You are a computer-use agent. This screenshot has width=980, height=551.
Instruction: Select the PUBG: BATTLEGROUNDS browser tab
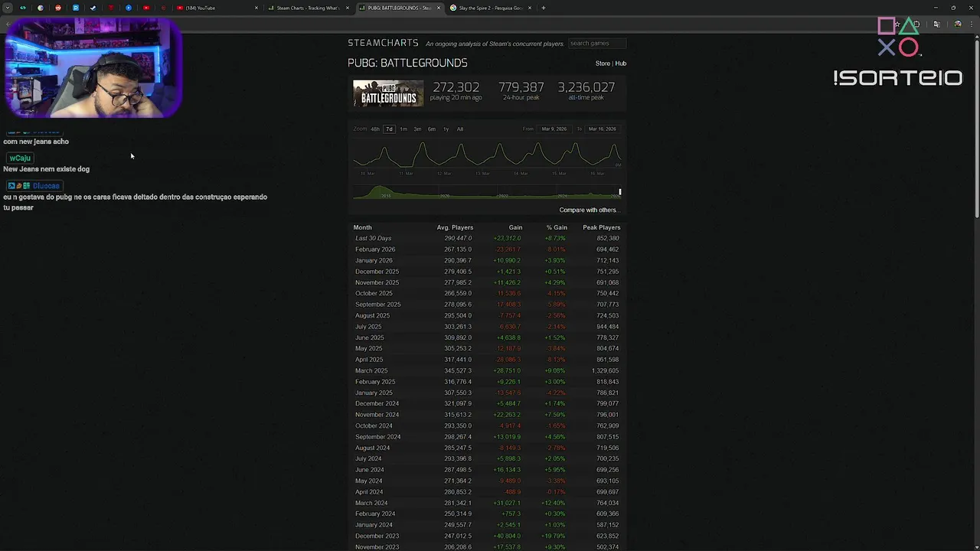pyautogui.click(x=399, y=8)
